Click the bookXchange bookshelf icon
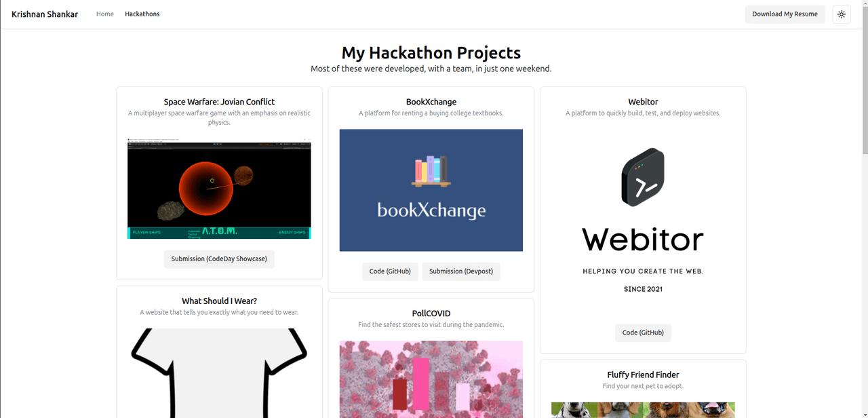 click(431, 171)
